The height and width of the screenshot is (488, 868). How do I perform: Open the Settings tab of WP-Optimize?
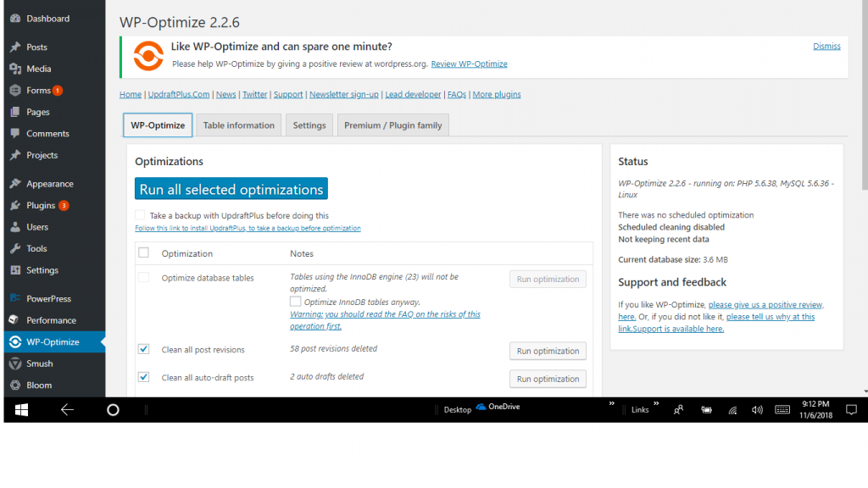coord(309,125)
